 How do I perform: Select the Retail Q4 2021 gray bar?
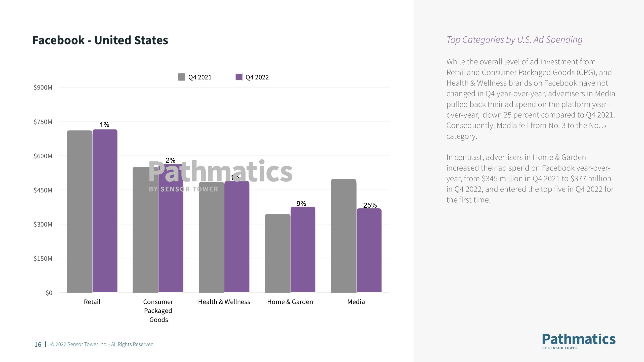[79, 211]
